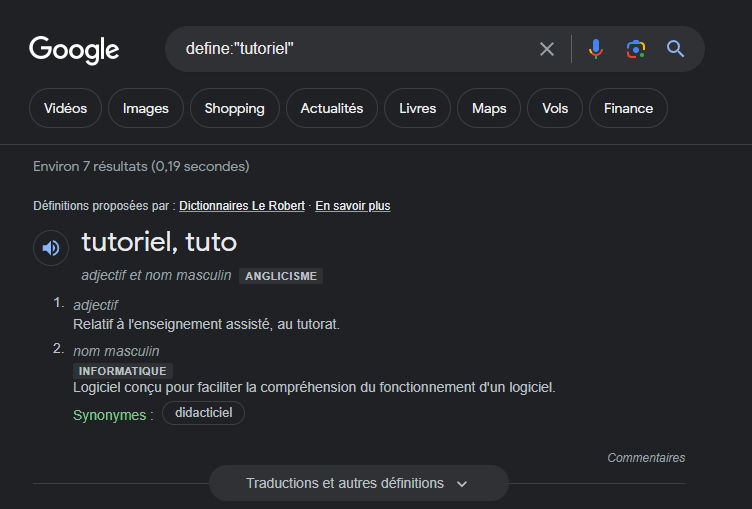752x509 pixels.
Task: Click the 'adjectif et nom masculin' text
Action: (x=156, y=275)
